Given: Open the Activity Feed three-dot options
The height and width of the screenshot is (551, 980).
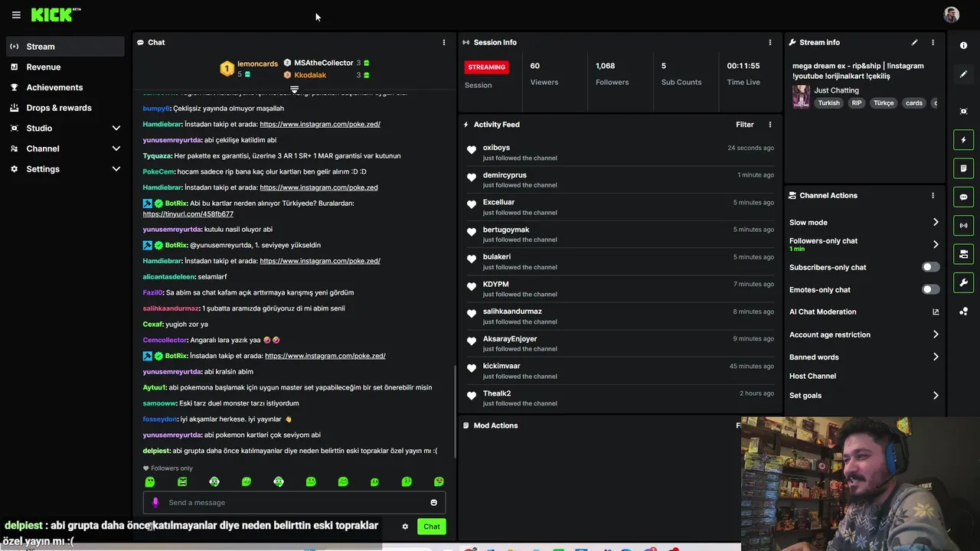Looking at the screenshot, I should (770, 125).
